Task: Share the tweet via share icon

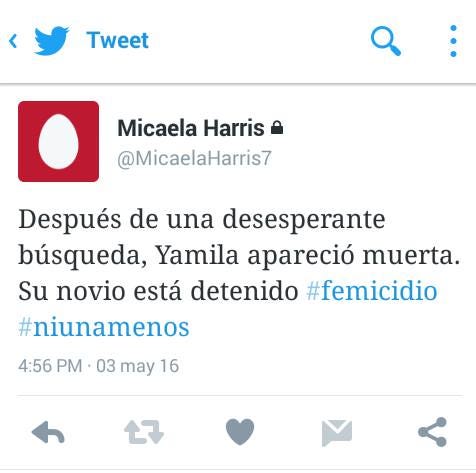Action: coord(432,432)
